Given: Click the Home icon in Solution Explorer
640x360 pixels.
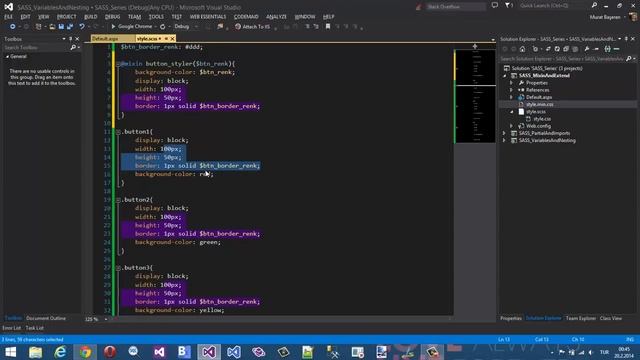Looking at the screenshot, I should 522,49.
